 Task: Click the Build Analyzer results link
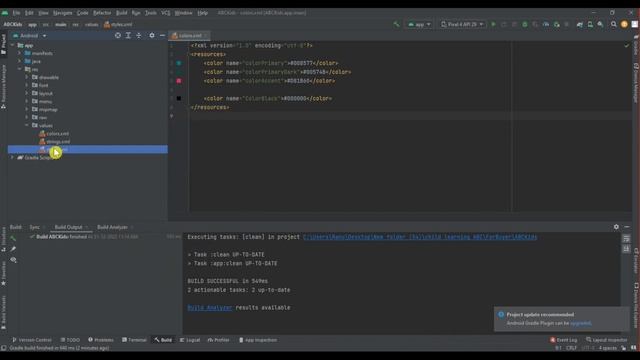(x=210, y=308)
